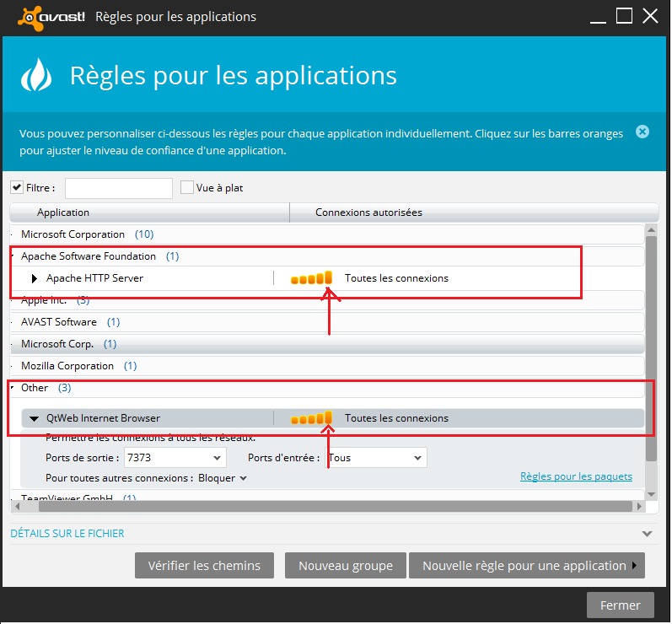This screenshot has height=624, width=672.
Task: Adjust QtWeb Internet Browser orange trust bars
Action: pyautogui.click(x=312, y=418)
